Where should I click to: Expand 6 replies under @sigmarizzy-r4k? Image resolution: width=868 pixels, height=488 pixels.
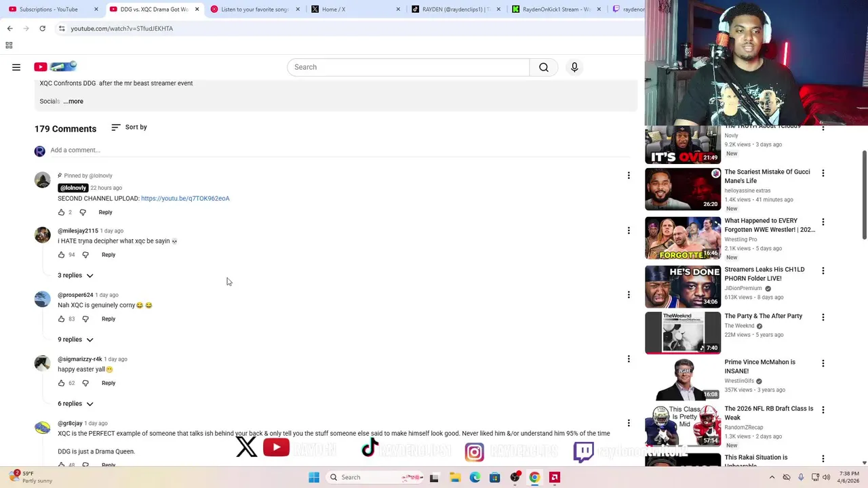click(x=75, y=404)
